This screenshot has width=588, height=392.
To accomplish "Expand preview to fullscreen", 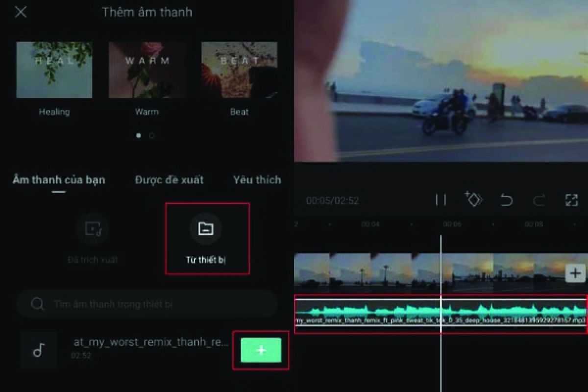I will [571, 200].
